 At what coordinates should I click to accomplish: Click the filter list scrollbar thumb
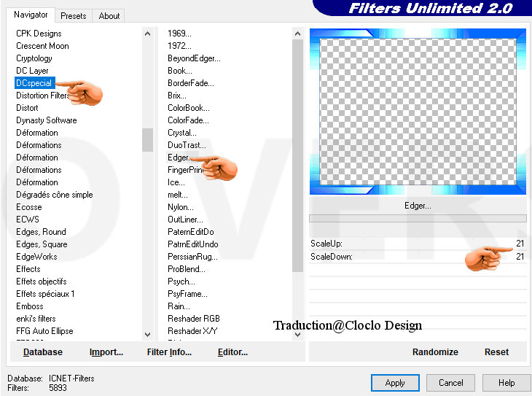tap(297, 155)
